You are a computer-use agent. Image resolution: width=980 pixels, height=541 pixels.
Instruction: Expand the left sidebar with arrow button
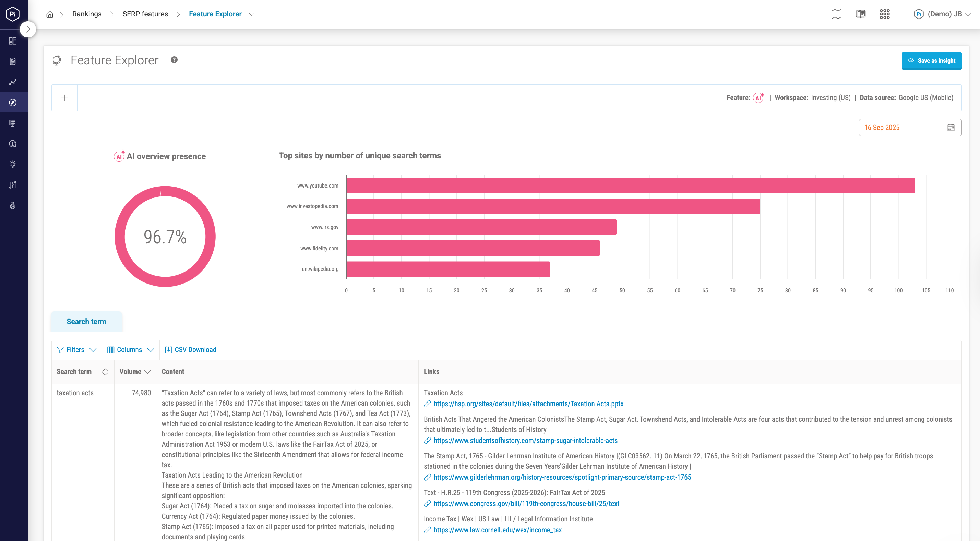click(28, 29)
